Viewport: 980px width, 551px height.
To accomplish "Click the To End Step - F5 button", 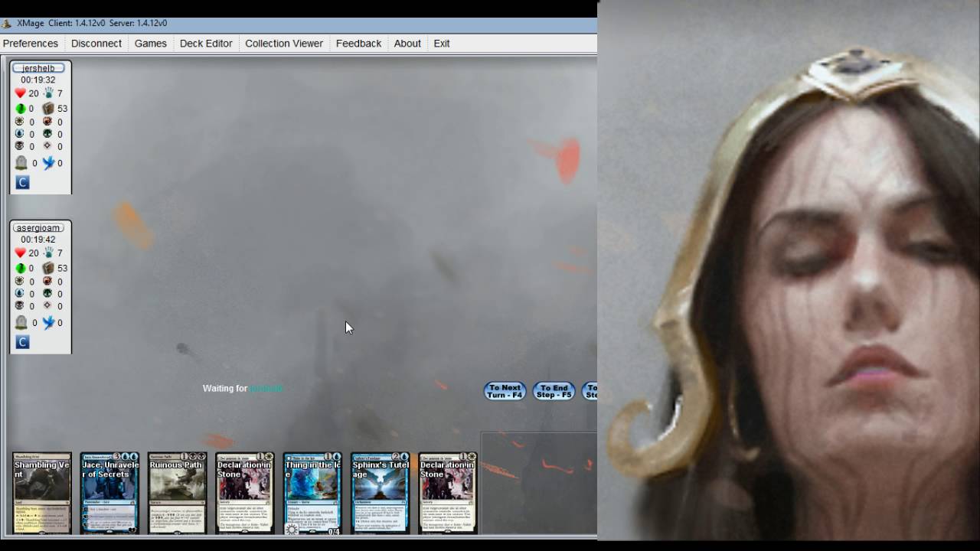I will click(554, 391).
